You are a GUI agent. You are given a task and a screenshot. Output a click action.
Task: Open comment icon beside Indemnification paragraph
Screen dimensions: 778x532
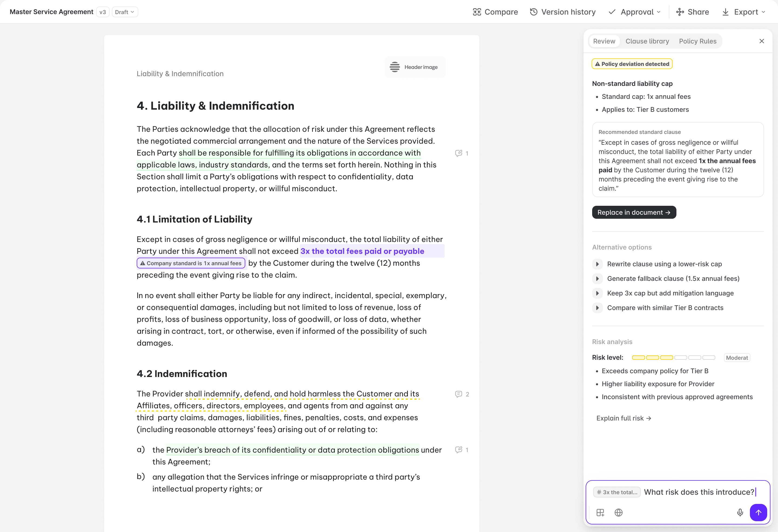click(x=459, y=394)
